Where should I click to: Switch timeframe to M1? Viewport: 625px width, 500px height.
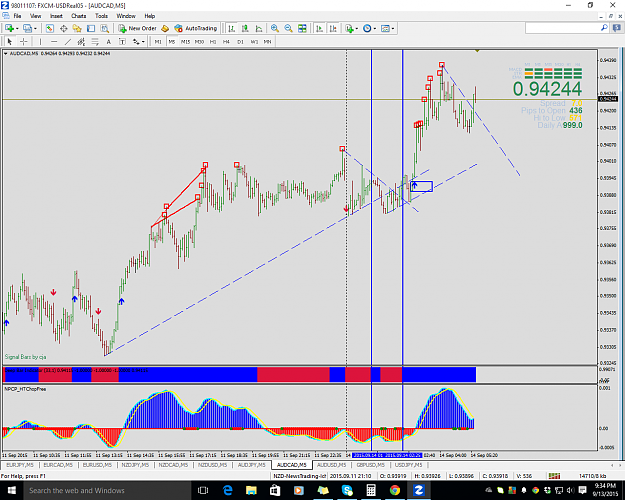[158, 41]
